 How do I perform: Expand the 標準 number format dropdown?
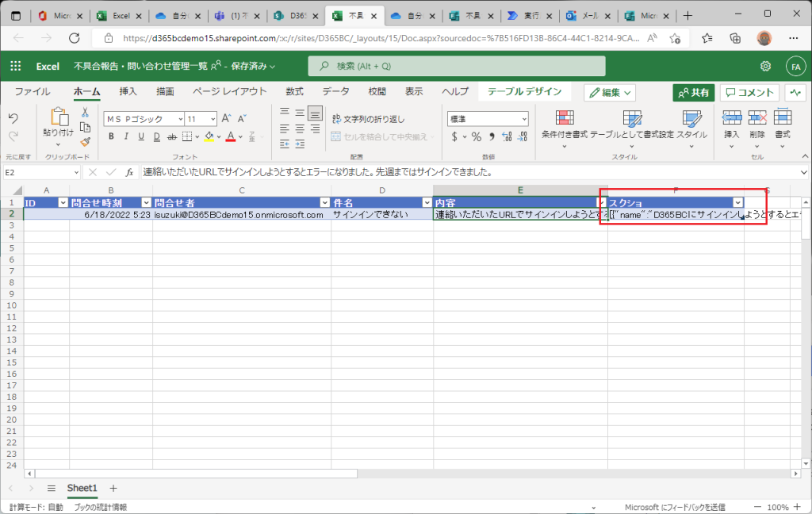click(523, 119)
